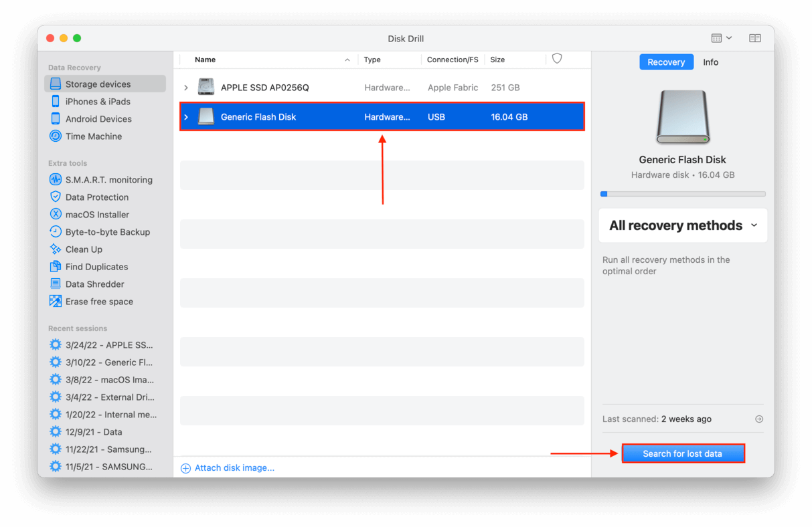Click the APPLE SSD AP0256Q drive icon
Viewport: 812px width, 527px height.
coord(206,88)
